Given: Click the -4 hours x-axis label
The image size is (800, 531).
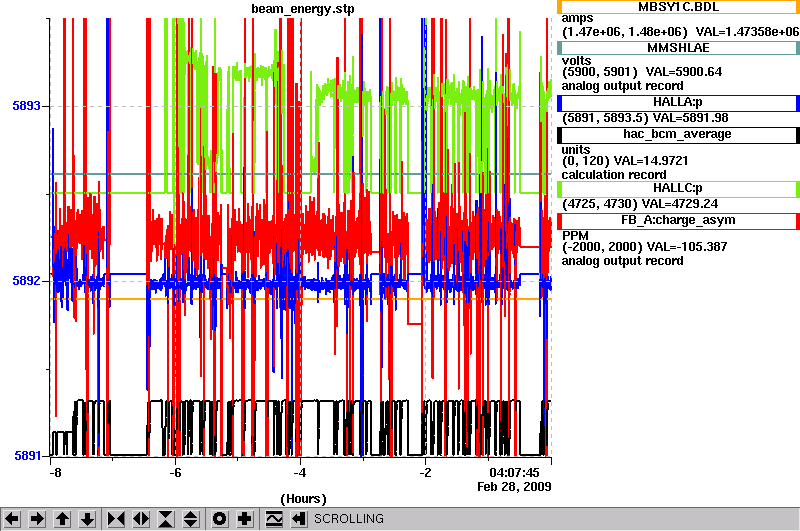Looking at the screenshot, I should tap(300, 473).
